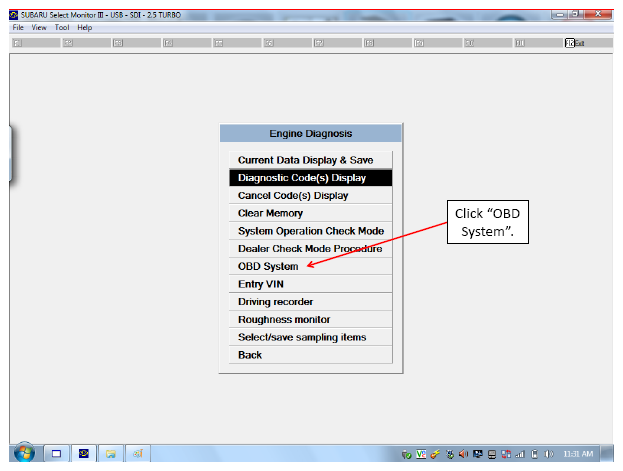Click the red and blue squares tray icon
Viewport: 623px width, 471px height.
point(506,454)
